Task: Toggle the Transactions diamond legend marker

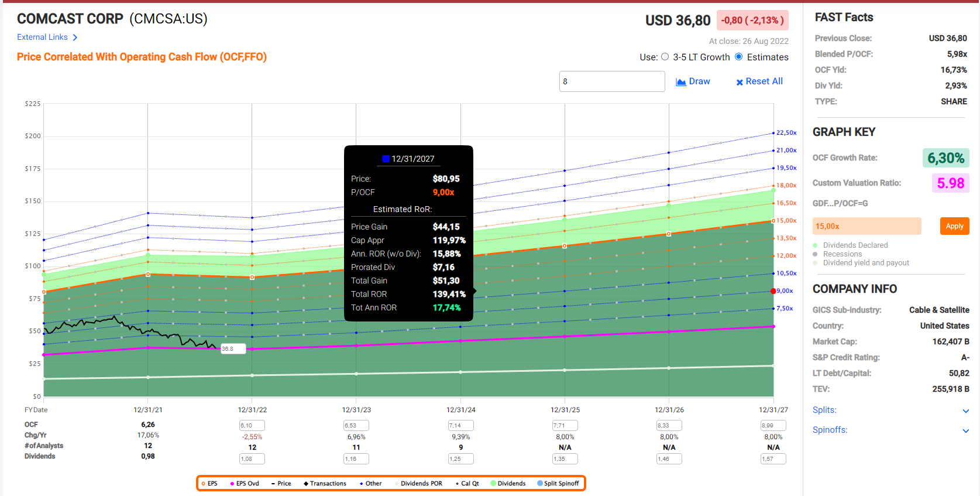Action: (x=306, y=484)
